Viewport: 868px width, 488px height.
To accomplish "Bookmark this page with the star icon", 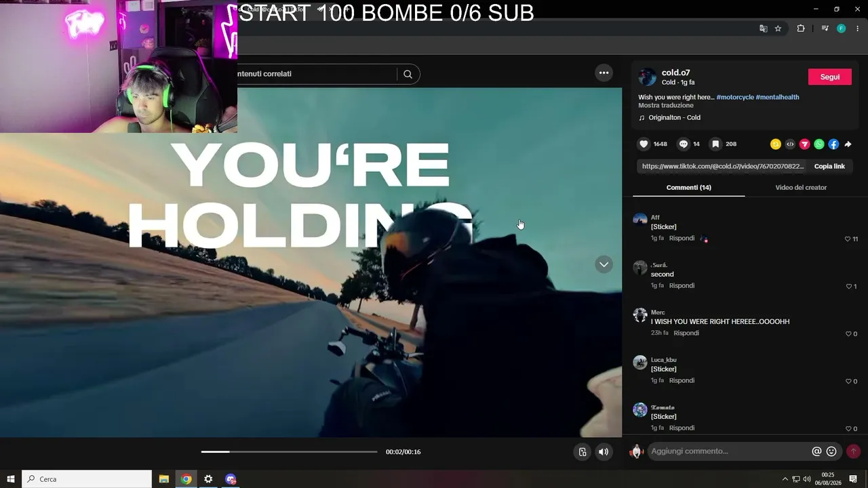I will tap(778, 28).
